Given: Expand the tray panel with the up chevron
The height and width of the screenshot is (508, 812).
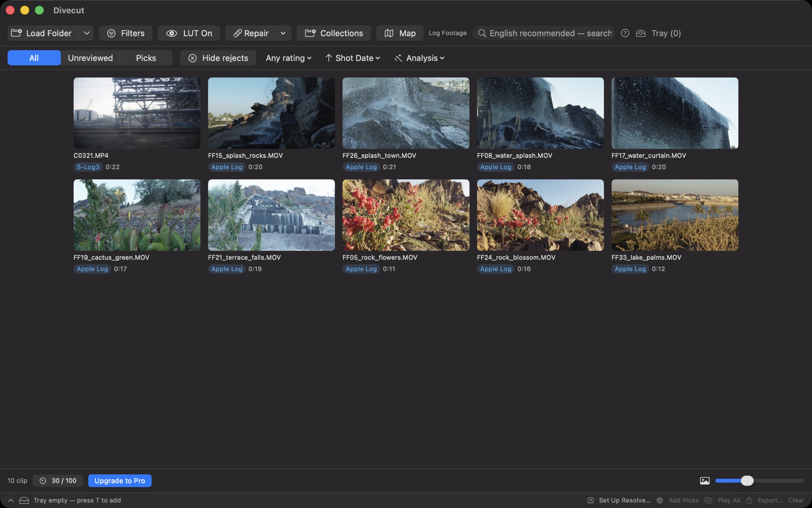Looking at the screenshot, I should [x=11, y=500].
